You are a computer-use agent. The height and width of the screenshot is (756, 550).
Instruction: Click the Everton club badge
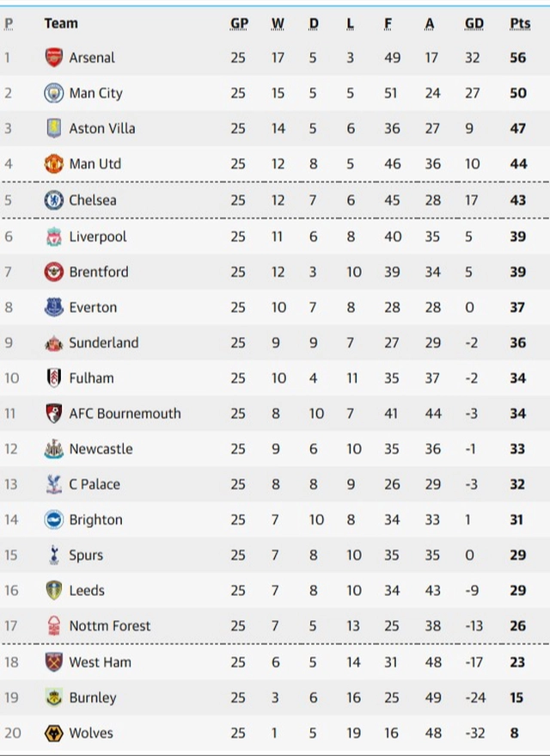click(54, 307)
